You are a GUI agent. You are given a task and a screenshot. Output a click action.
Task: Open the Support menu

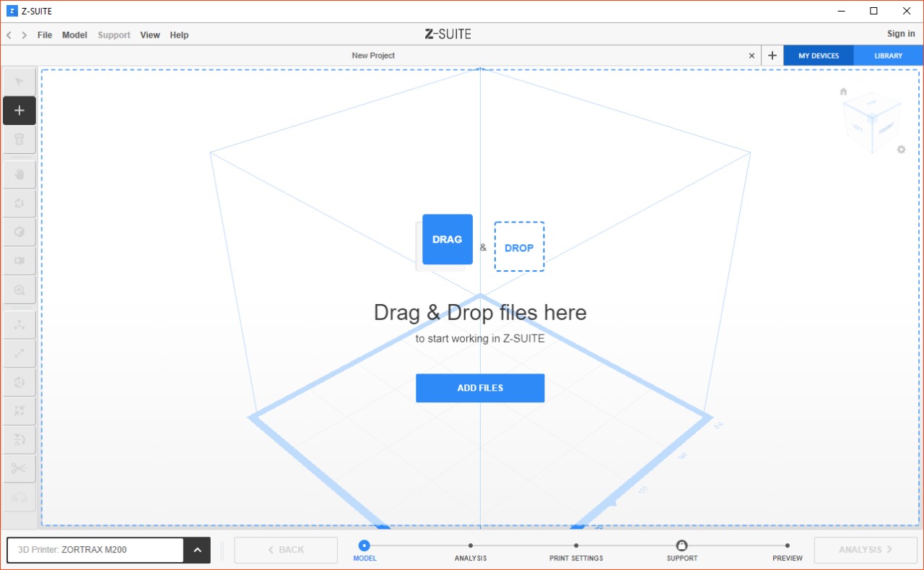click(114, 35)
